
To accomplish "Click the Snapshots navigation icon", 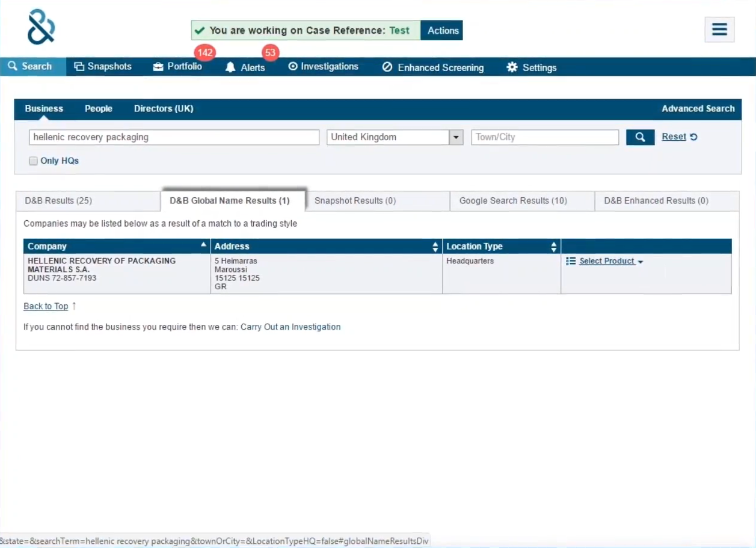I will (79, 67).
